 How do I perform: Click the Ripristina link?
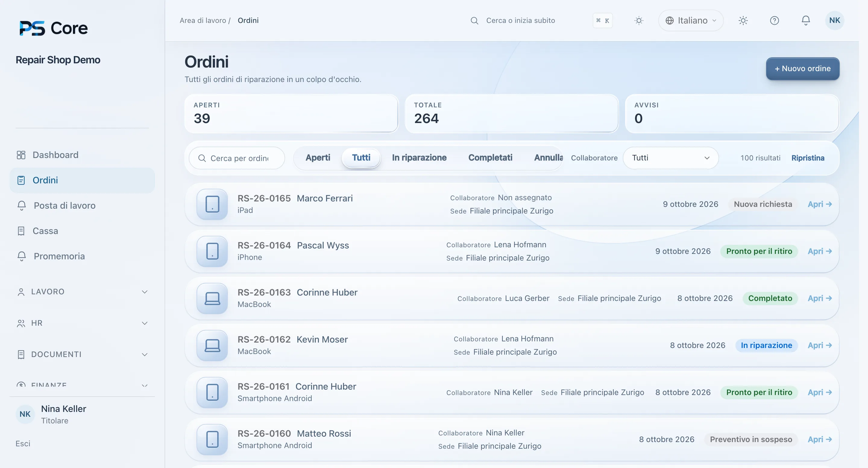808,158
